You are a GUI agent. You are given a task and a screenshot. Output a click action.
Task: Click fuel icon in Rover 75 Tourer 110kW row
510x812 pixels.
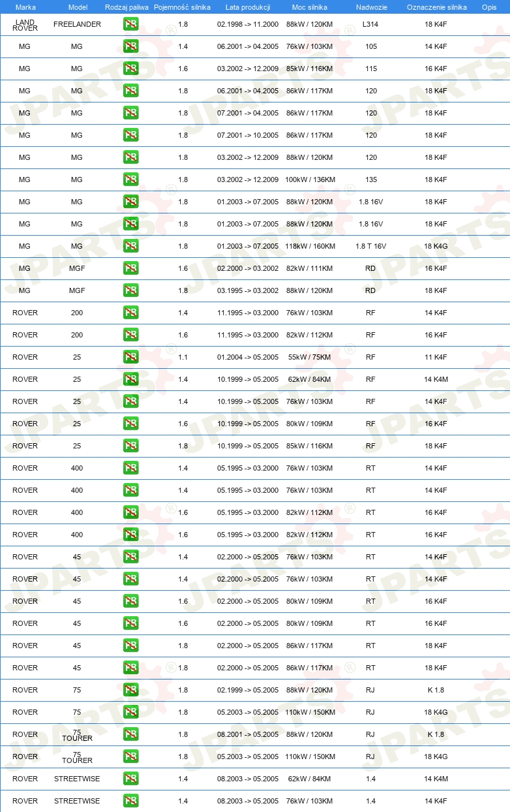point(130,757)
